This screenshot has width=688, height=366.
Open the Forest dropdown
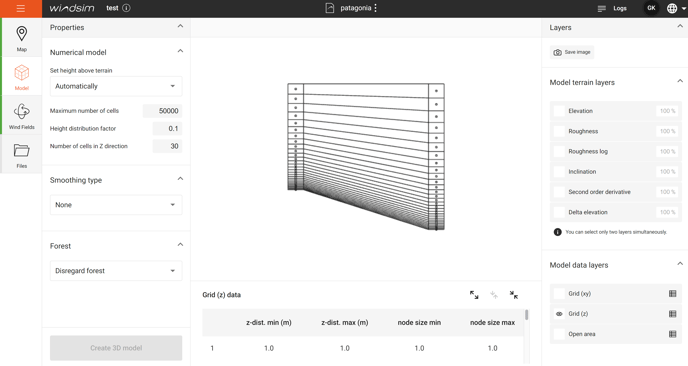(x=116, y=271)
